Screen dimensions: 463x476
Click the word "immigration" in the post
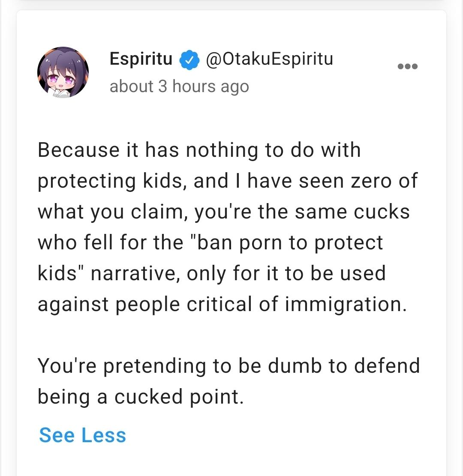(x=345, y=304)
